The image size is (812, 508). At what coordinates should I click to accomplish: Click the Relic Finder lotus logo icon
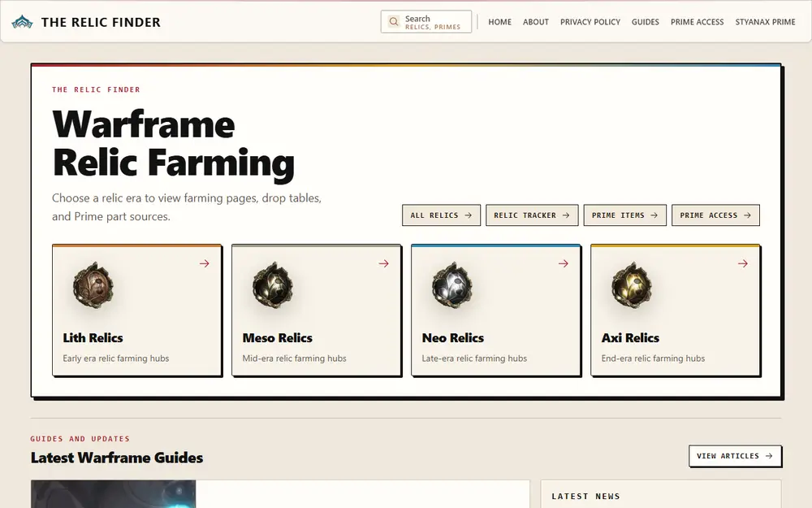point(22,22)
